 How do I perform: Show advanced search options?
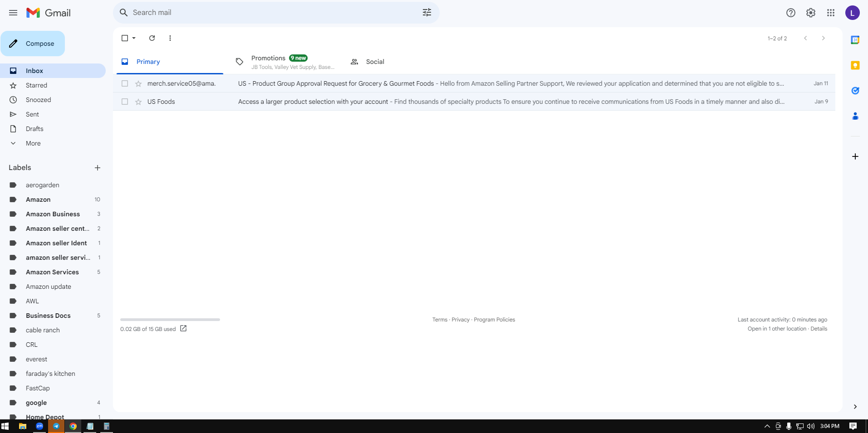coord(427,13)
